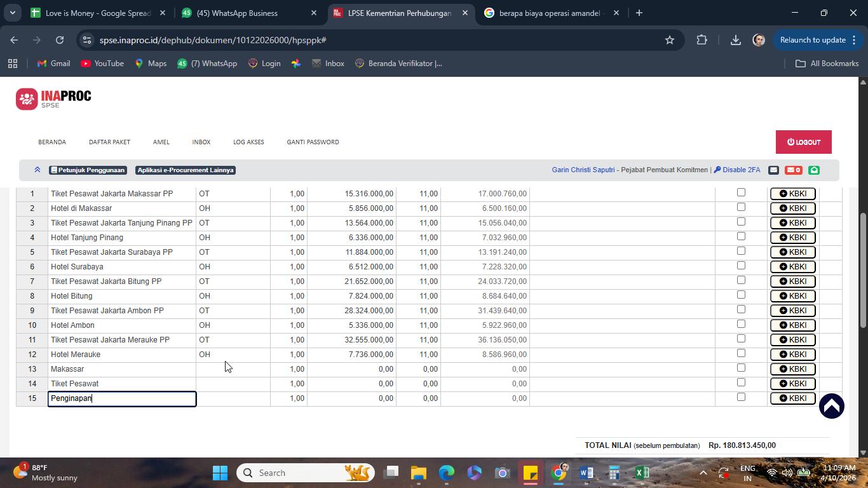Open Google apps grid in bookmarks bar
868x488 pixels.
click(12, 64)
